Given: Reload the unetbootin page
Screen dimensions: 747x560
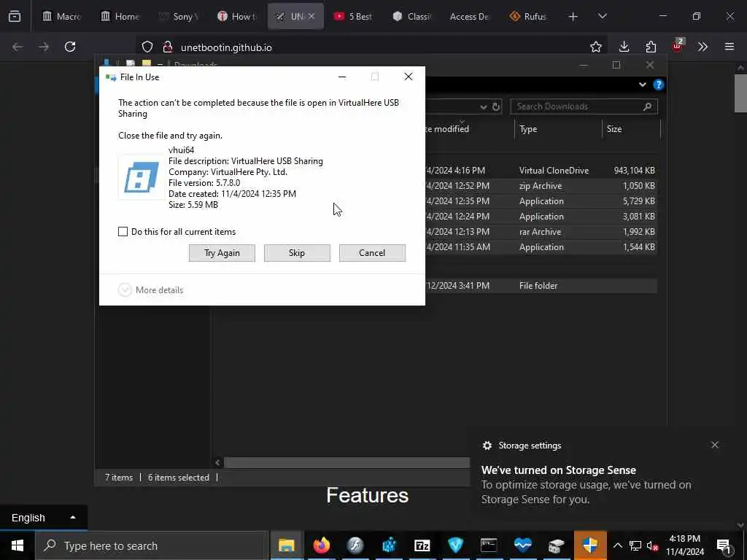Looking at the screenshot, I should (70, 47).
